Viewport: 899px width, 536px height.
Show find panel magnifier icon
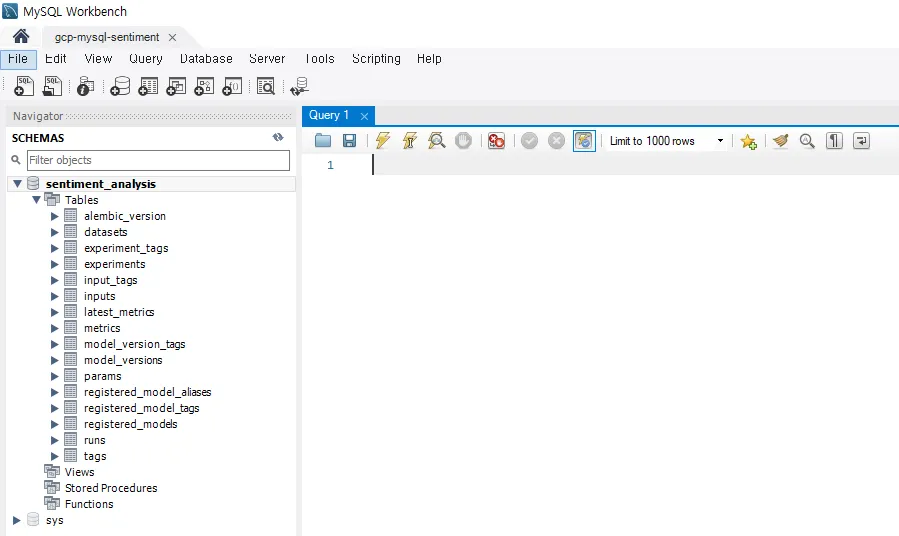click(x=807, y=140)
